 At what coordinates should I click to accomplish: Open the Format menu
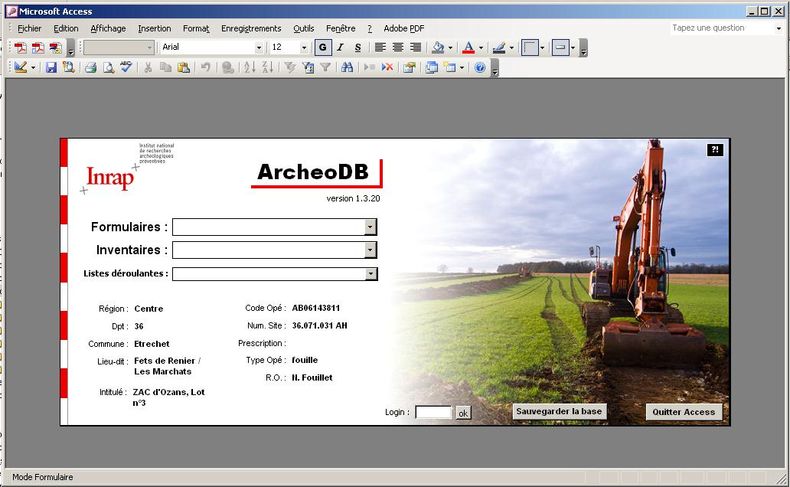pyautogui.click(x=196, y=29)
